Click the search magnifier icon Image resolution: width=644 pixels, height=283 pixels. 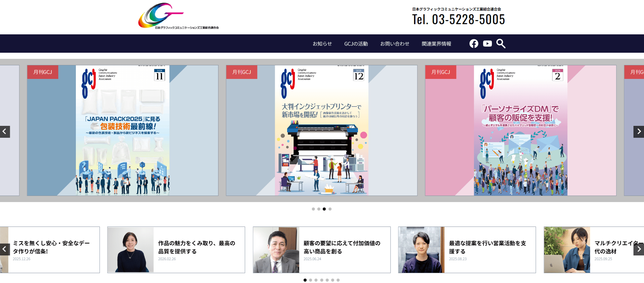(500, 44)
